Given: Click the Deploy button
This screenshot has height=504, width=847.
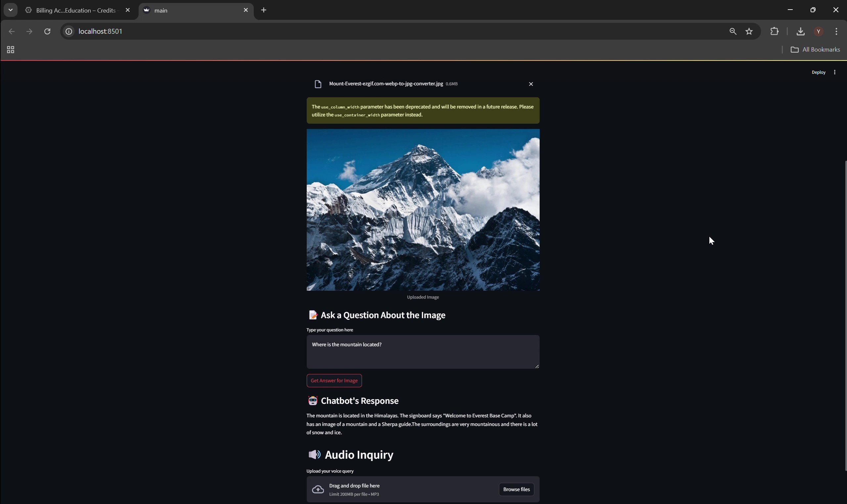Looking at the screenshot, I should [x=818, y=72].
